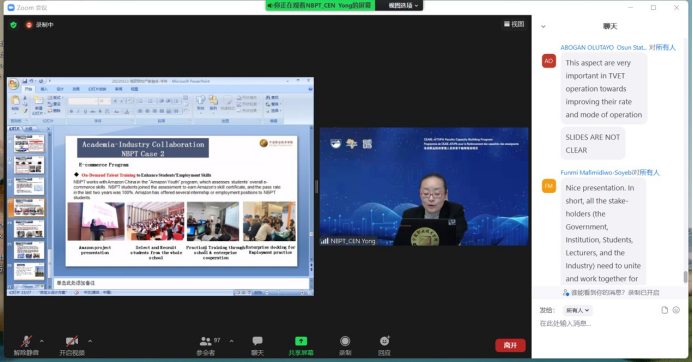The image size is (693, 362).
Task: Click the red Leave meeting button
Action: coord(510,345)
